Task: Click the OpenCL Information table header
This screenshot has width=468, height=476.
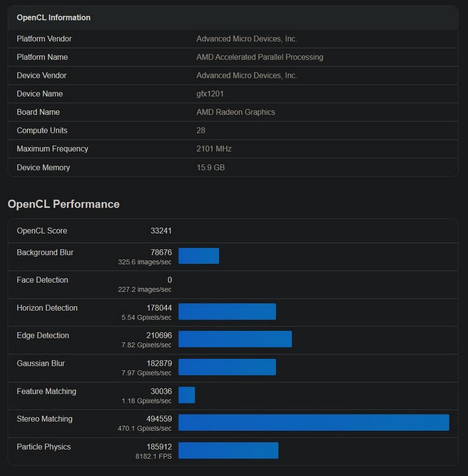Action: [53, 17]
